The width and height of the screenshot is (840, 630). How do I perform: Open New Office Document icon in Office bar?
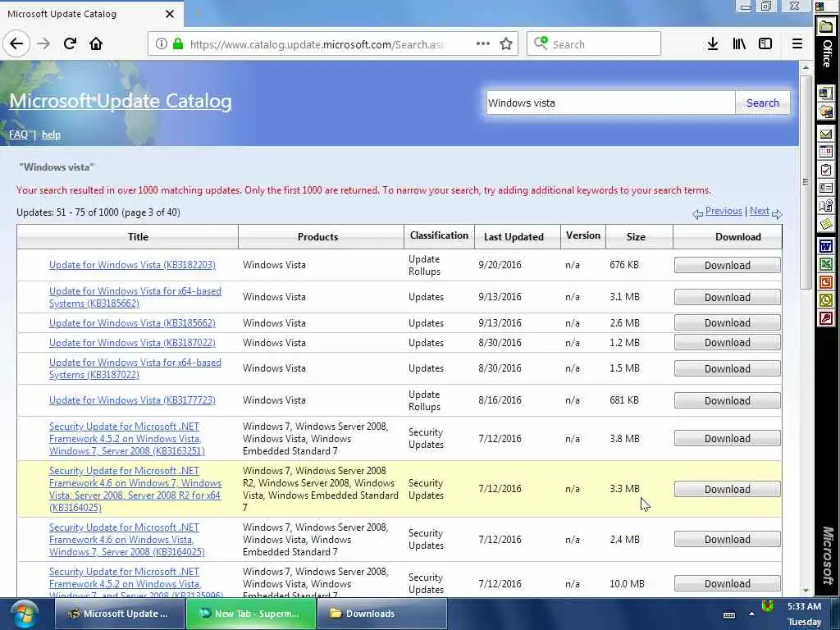825,94
